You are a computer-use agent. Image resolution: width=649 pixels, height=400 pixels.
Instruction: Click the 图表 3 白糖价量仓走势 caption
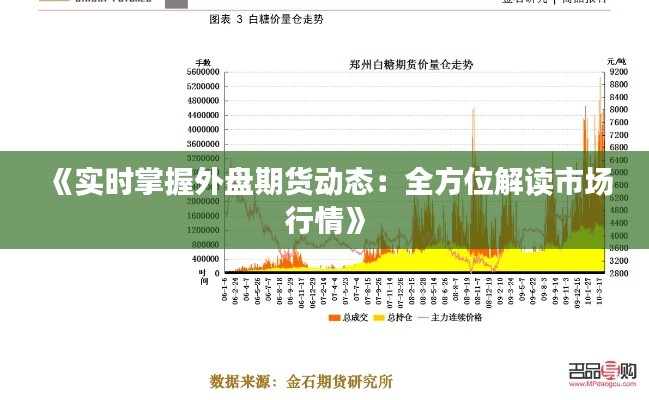pos(268,19)
